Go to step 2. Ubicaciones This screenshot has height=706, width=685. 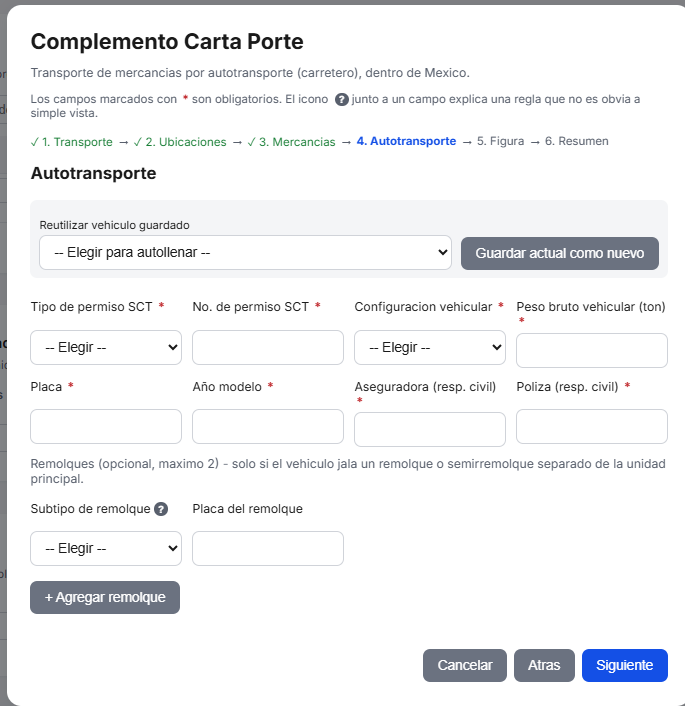tap(180, 142)
